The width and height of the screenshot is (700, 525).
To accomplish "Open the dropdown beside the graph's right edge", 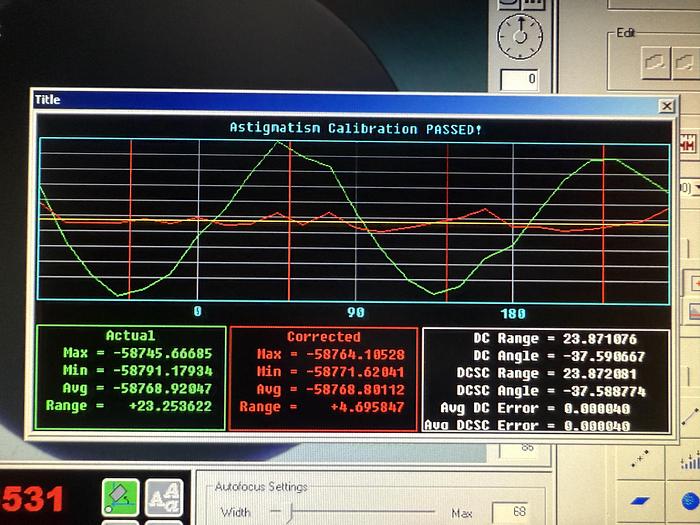I will point(696,188).
